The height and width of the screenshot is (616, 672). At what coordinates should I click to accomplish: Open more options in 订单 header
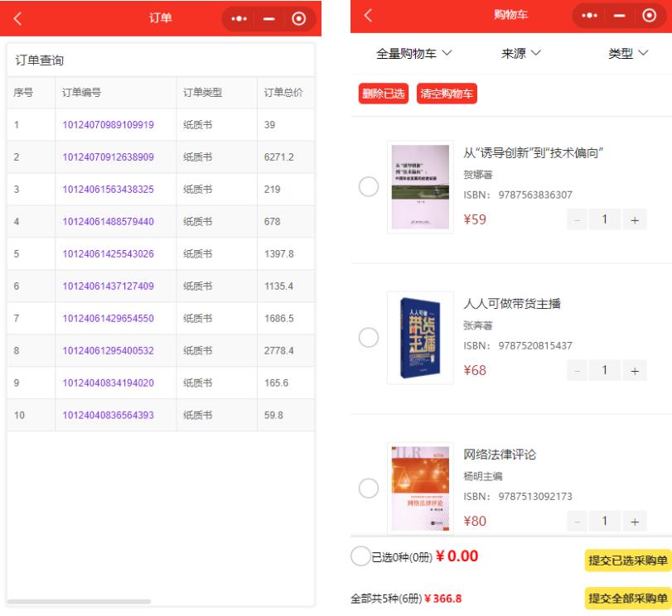coord(239,18)
